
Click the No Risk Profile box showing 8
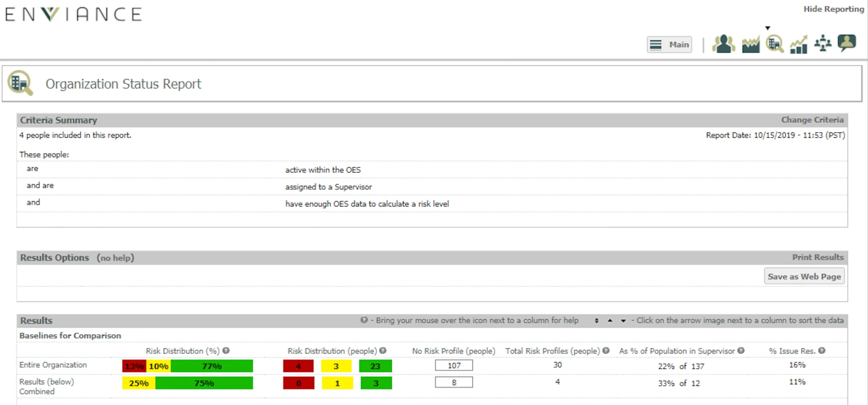[454, 382]
